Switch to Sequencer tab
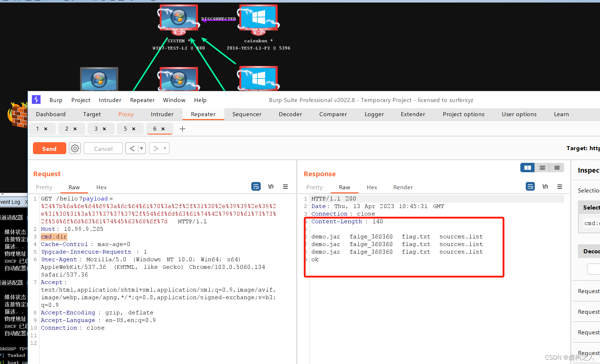Image resolution: width=600 pixels, height=364 pixels. point(247,114)
